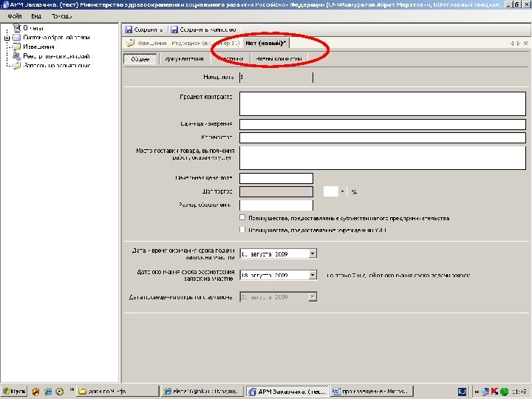
Task: Open the Шаг торгов percent dropdown
Action: coord(342,191)
